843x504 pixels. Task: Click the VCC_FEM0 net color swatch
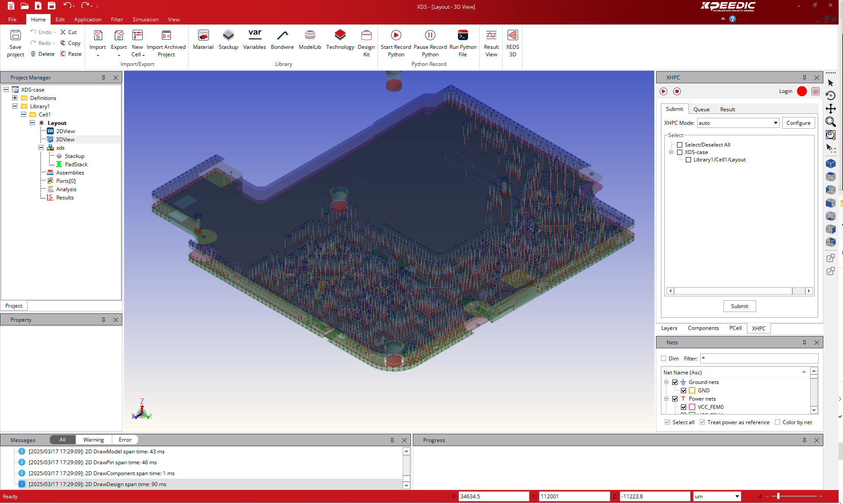(692, 407)
